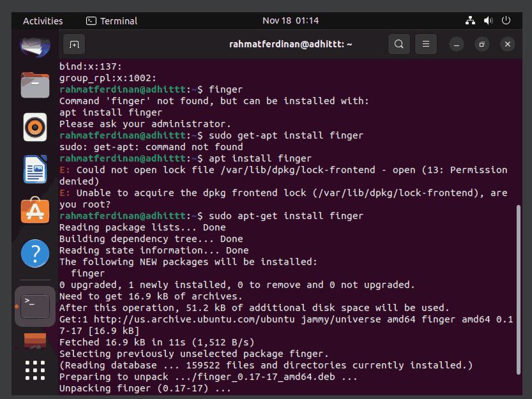Screen dimensions: 532x399
Task: Open the Files app in dock
Action: point(35,85)
